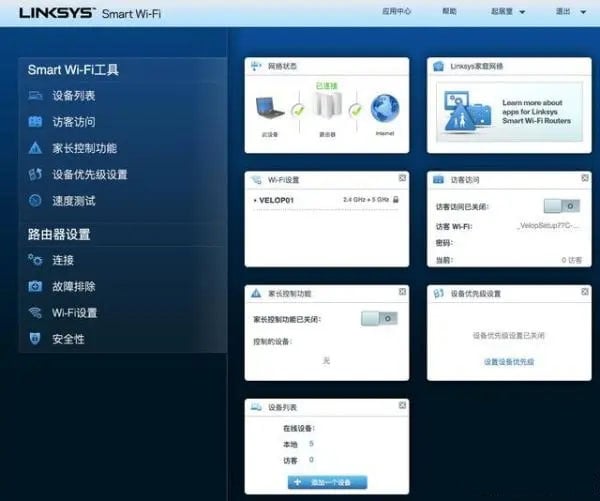Click the 2.4 GHz + 5 GHz label
The height and width of the screenshot is (501, 600).
[x=366, y=199]
